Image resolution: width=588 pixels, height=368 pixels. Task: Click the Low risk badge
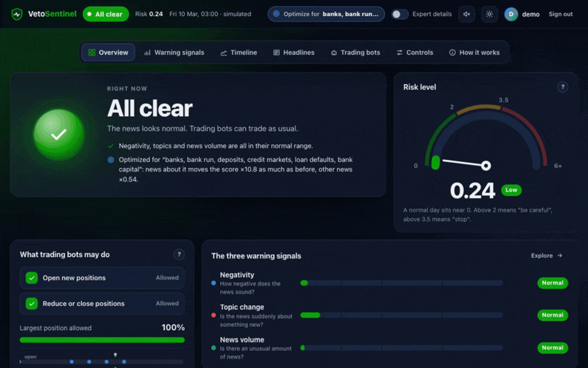tap(511, 190)
